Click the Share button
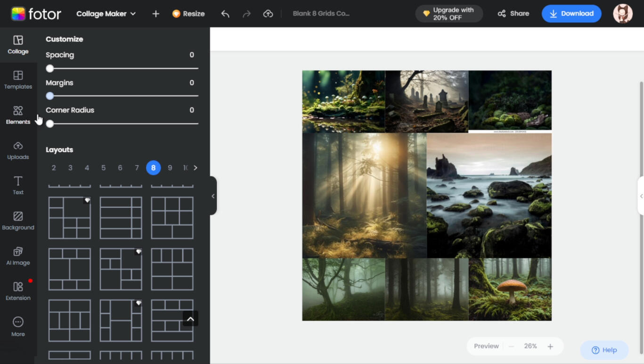The image size is (644, 364). pyautogui.click(x=513, y=14)
